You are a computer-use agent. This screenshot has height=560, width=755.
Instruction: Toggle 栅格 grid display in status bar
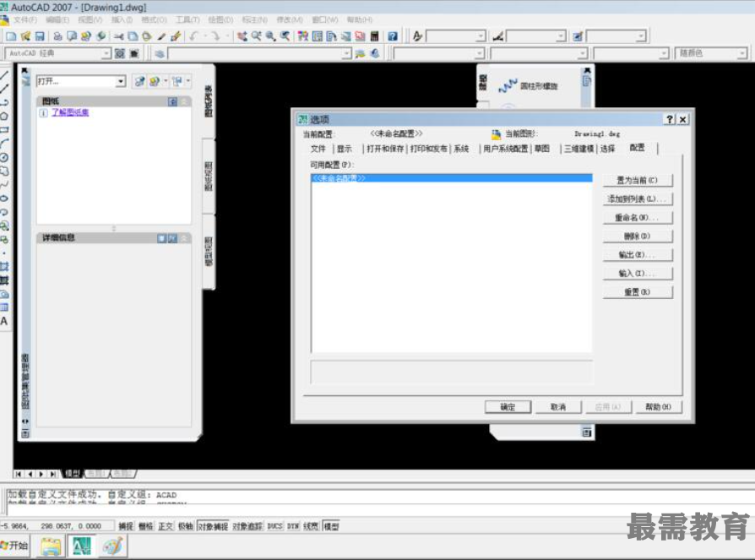146,526
